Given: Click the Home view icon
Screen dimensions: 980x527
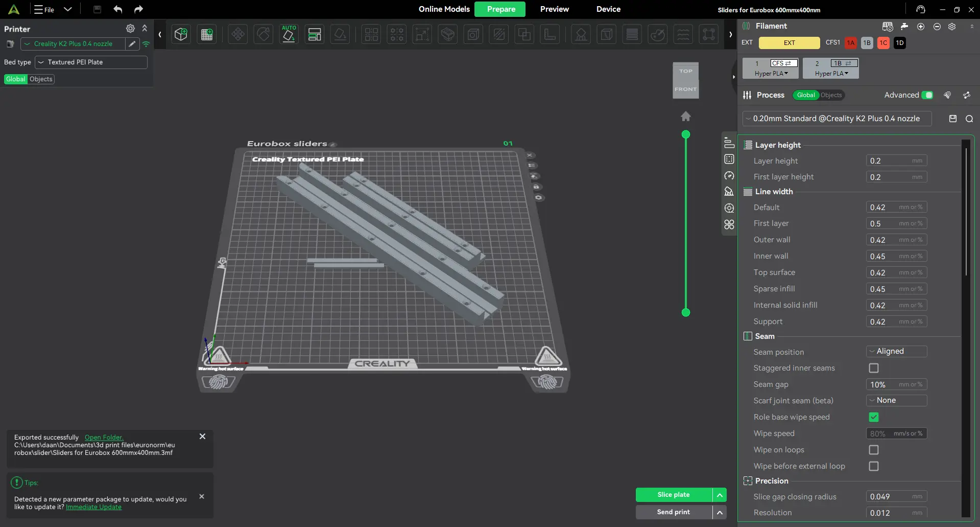Looking at the screenshot, I should point(686,117).
